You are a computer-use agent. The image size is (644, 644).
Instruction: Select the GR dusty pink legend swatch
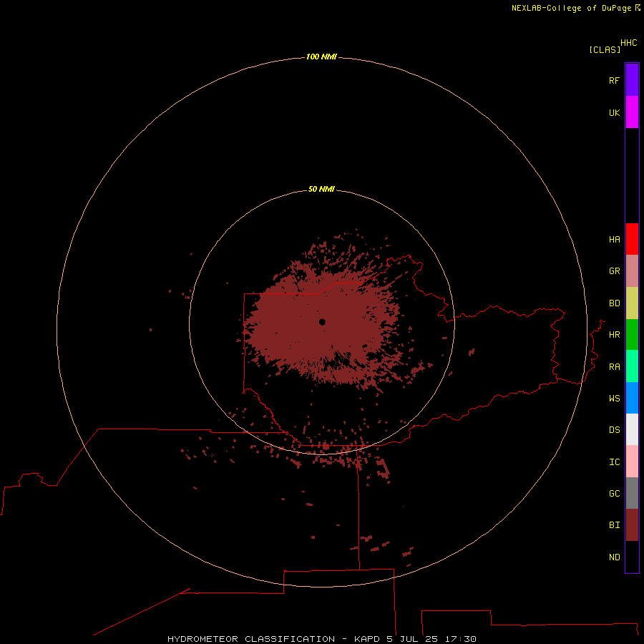[632, 271]
